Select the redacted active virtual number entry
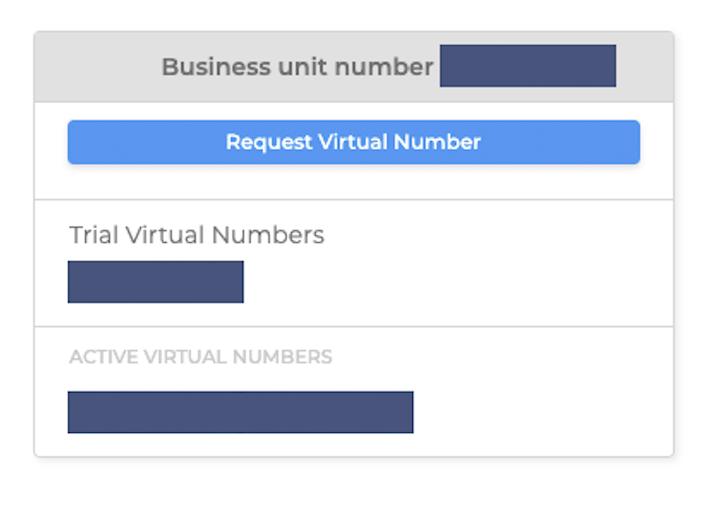Screen dimensions: 704x512 coord(240,412)
